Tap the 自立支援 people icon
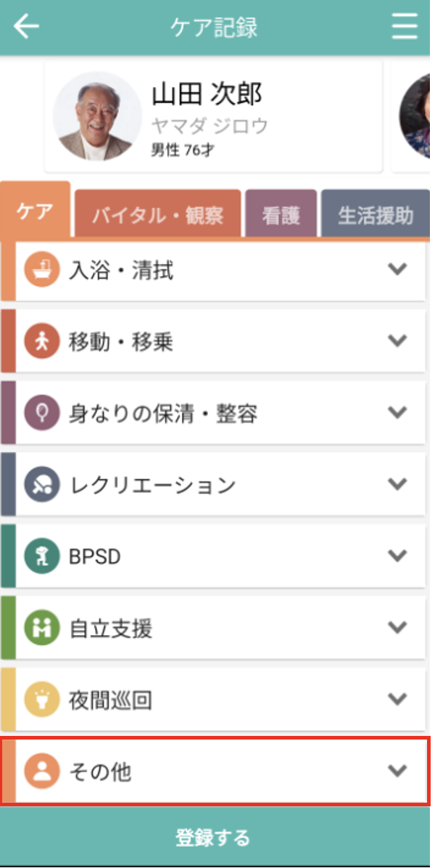Screen dimensions: 435x868 coord(41,628)
